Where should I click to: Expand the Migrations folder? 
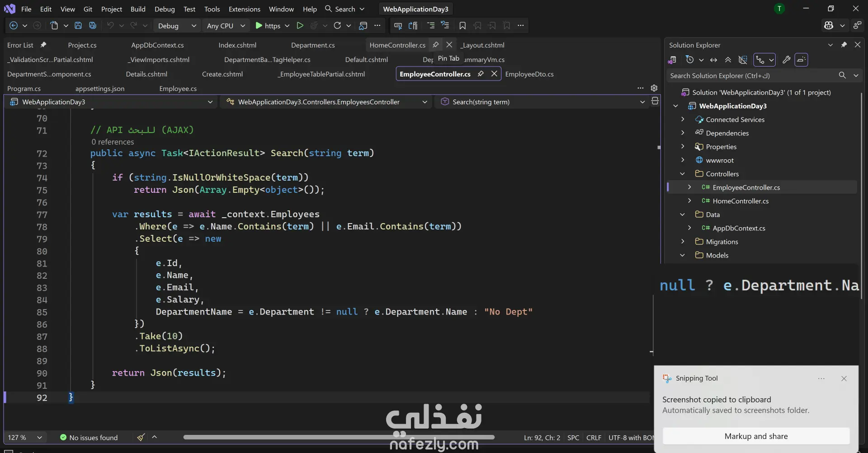[683, 242]
